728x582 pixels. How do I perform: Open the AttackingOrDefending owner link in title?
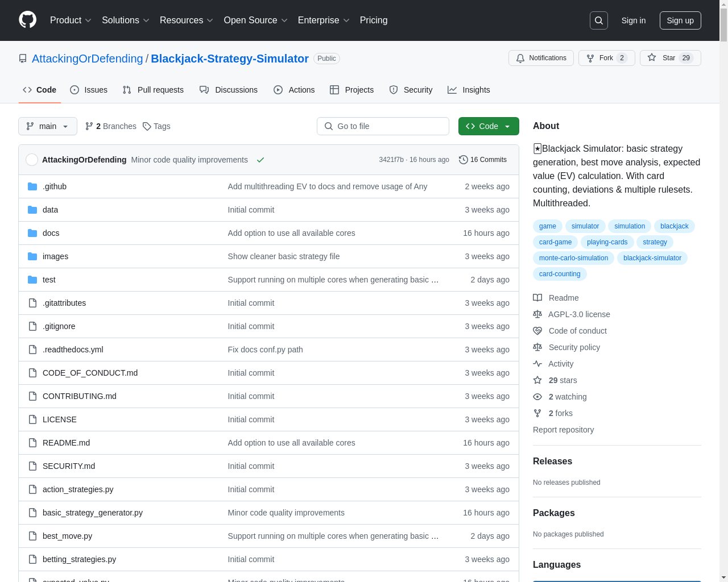pos(88,59)
